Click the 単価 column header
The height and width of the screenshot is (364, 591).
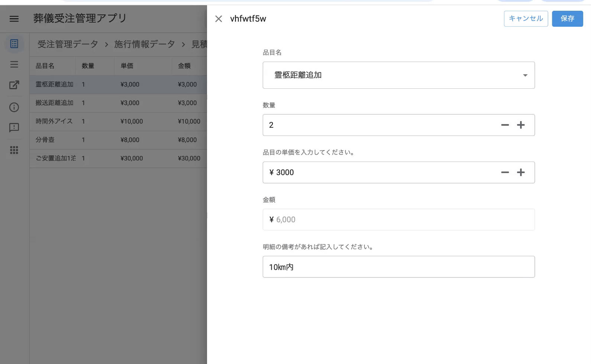coord(127,66)
